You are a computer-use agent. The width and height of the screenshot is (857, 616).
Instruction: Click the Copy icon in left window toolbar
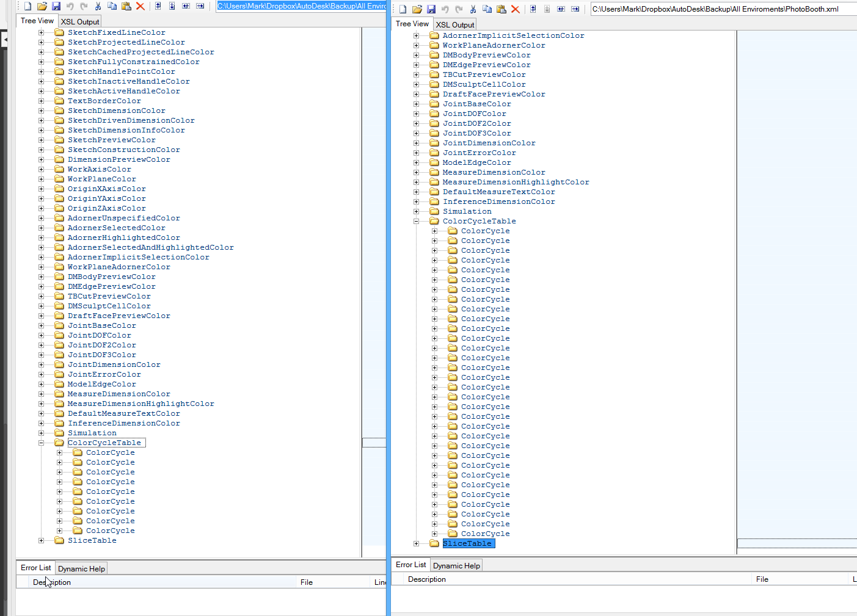pyautogui.click(x=112, y=6)
